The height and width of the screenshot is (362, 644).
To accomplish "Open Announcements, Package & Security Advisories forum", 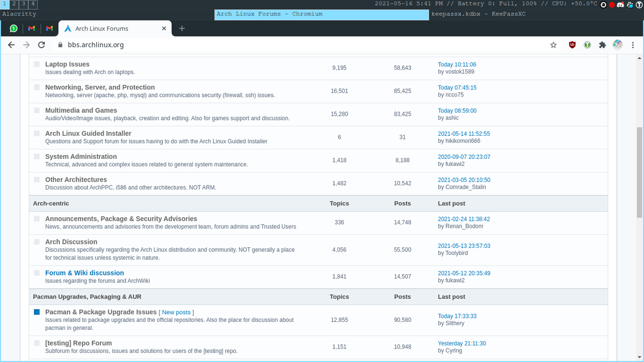I will (121, 219).
